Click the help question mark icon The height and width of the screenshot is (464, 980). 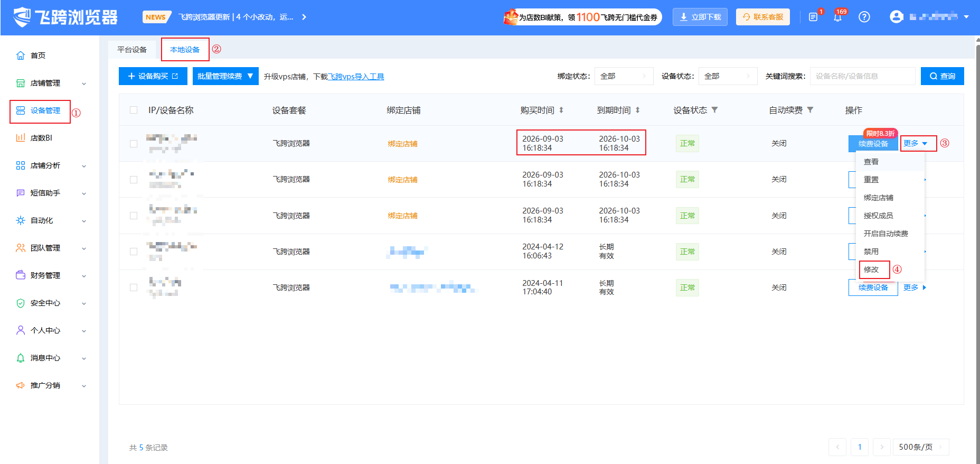click(x=864, y=17)
